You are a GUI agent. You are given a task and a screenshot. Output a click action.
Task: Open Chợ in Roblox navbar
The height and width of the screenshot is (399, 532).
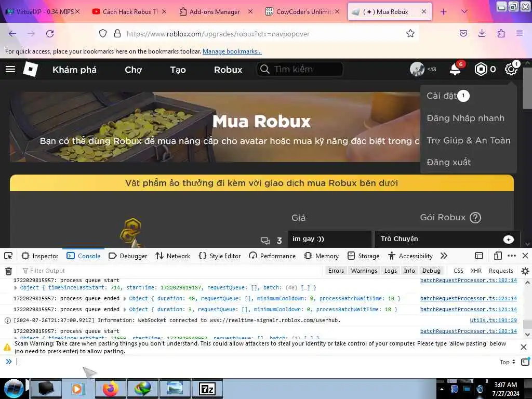(x=134, y=70)
